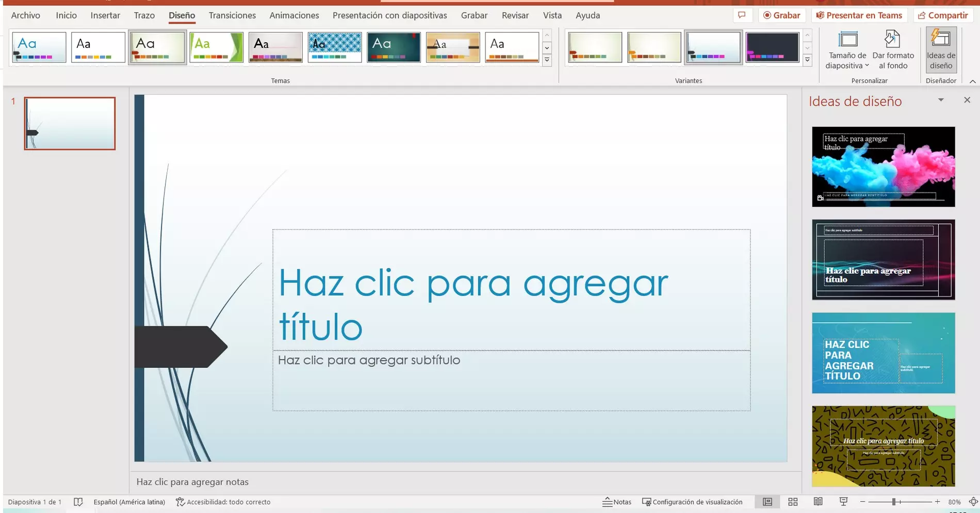Select Dar formato al fondo

click(x=893, y=50)
